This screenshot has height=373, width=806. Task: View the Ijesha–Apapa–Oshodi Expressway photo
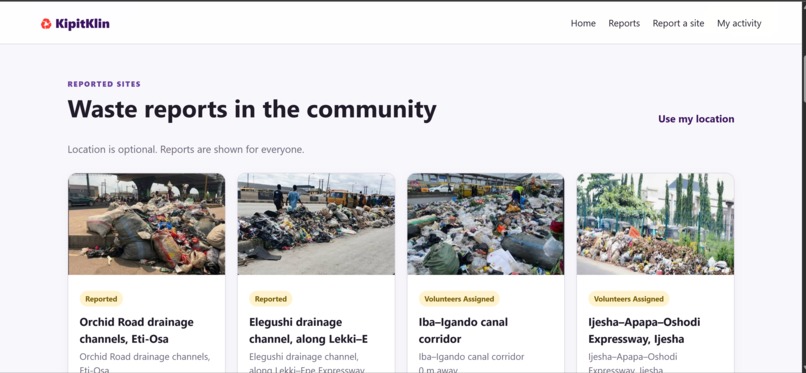pyautogui.click(x=655, y=223)
